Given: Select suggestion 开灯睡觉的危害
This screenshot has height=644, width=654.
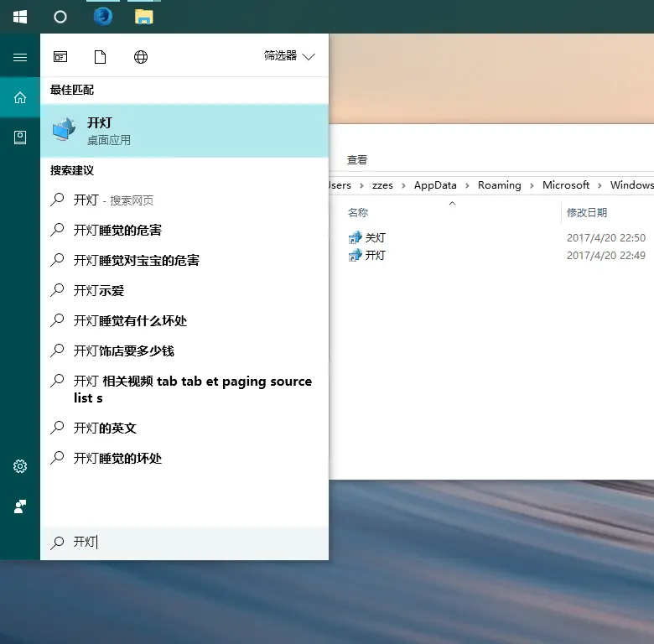Looking at the screenshot, I should point(184,231).
